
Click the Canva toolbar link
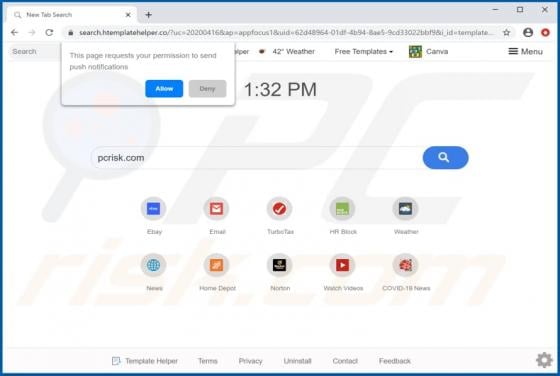click(437, 51)
